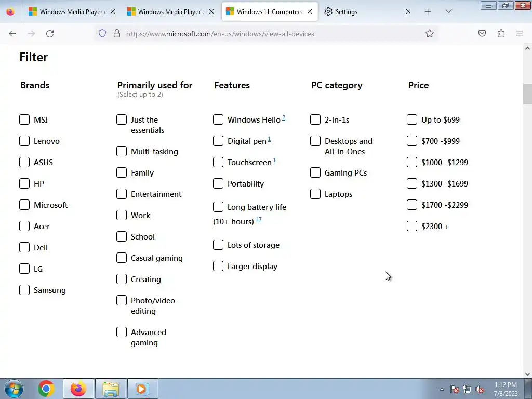Bookmark this page with the star
Image resolution: width=532 pixels, height=399 pixels.
coord(430,34)
